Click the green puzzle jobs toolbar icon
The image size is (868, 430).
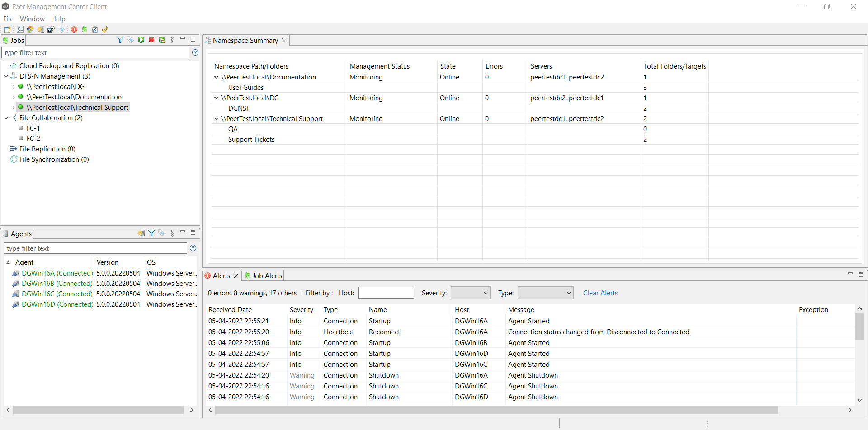click(85, 29)
